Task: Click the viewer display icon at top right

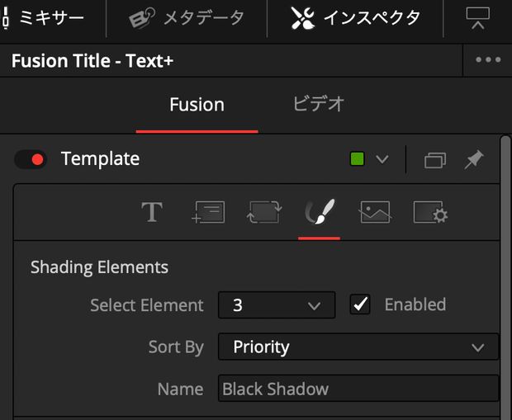Action: coord(477,18)
